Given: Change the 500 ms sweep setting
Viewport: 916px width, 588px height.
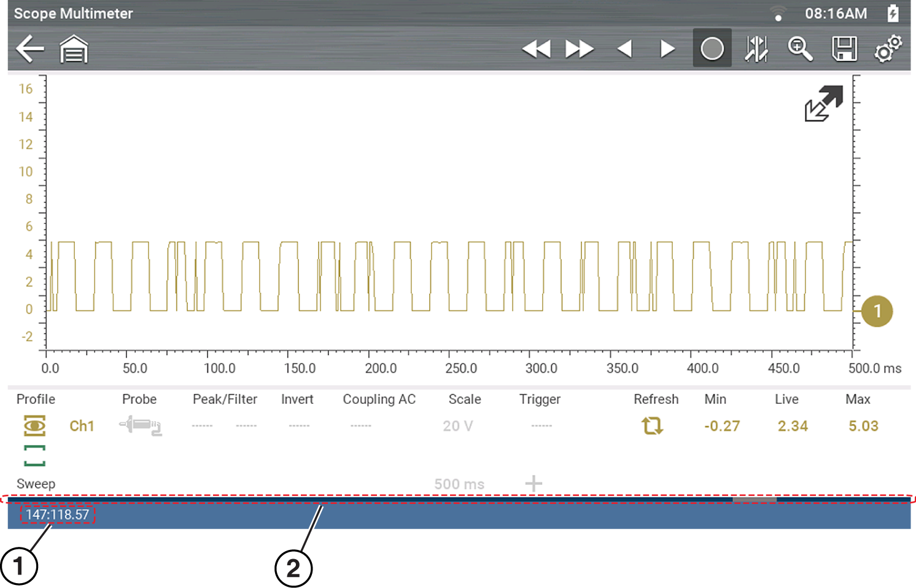Looking at the screenshot, I should [x=459, y=484].
